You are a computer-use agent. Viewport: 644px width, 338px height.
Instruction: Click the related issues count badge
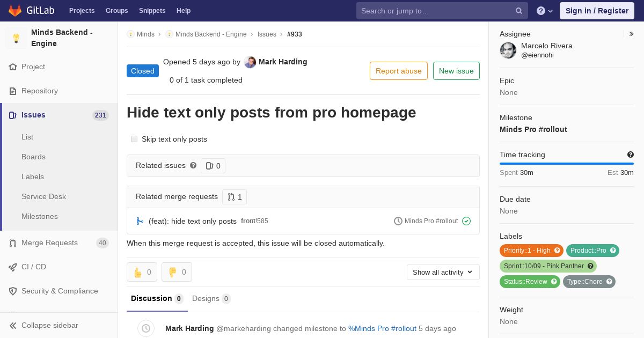[213, 166]
